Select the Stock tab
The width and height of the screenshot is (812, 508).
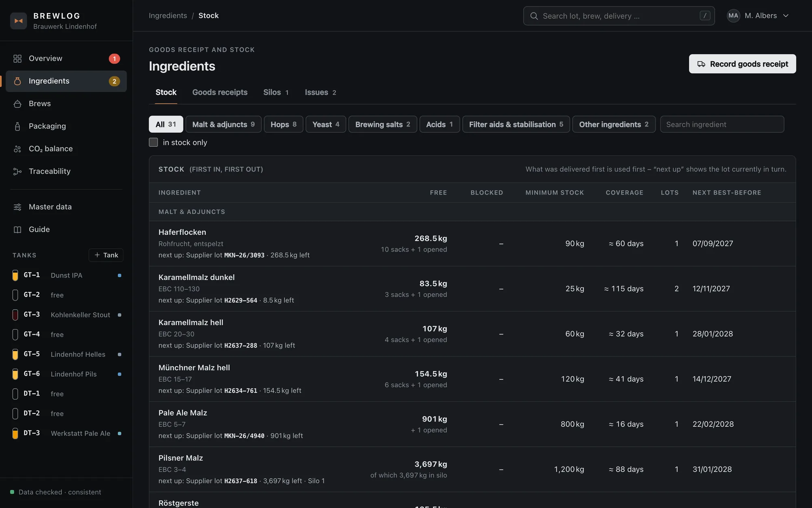tap(166, 92)
